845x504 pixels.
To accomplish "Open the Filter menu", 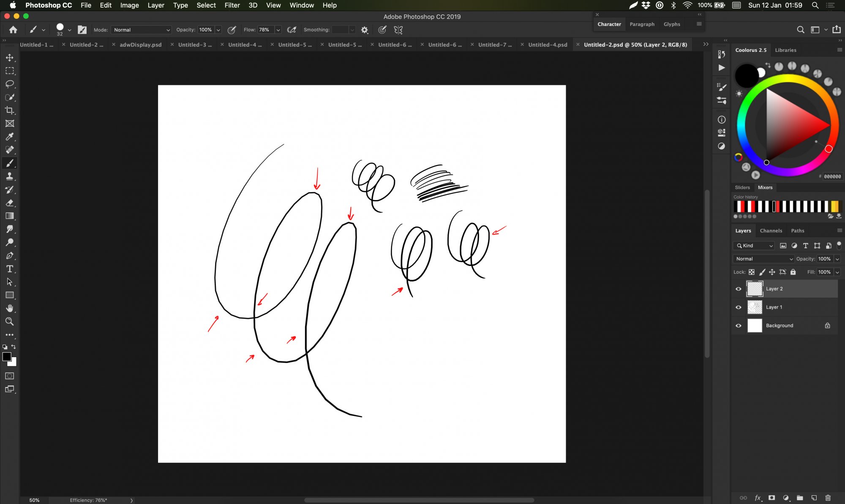I will coord(232,5).
